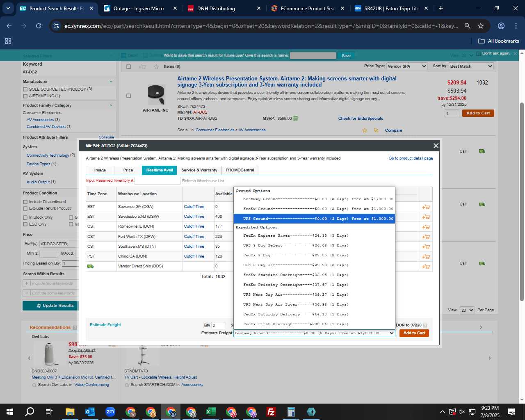Screen dimensions: 525x420
Task: Switch to the Service & Warranty tab
Action: click(x=199, y=170)
